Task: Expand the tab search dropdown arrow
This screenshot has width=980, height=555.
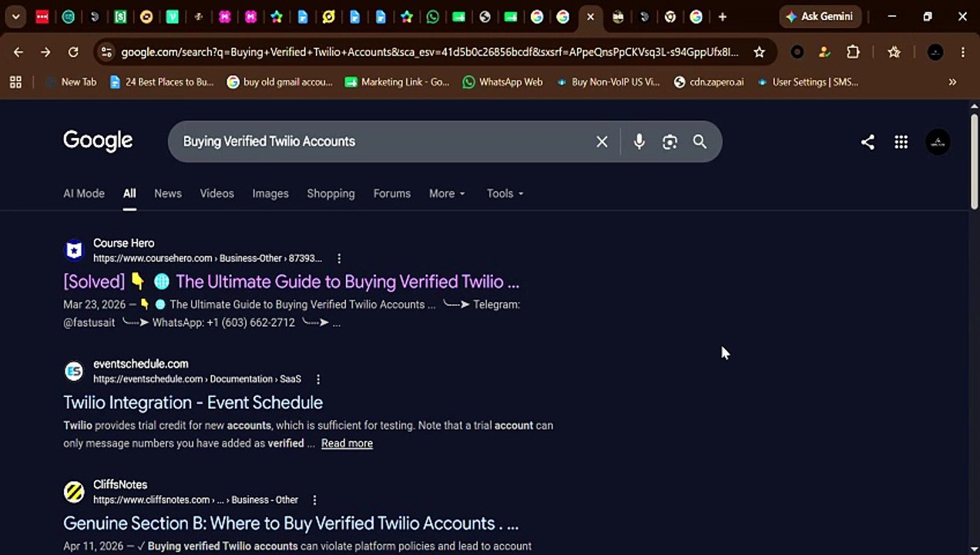Action: (x=15, y=16)
